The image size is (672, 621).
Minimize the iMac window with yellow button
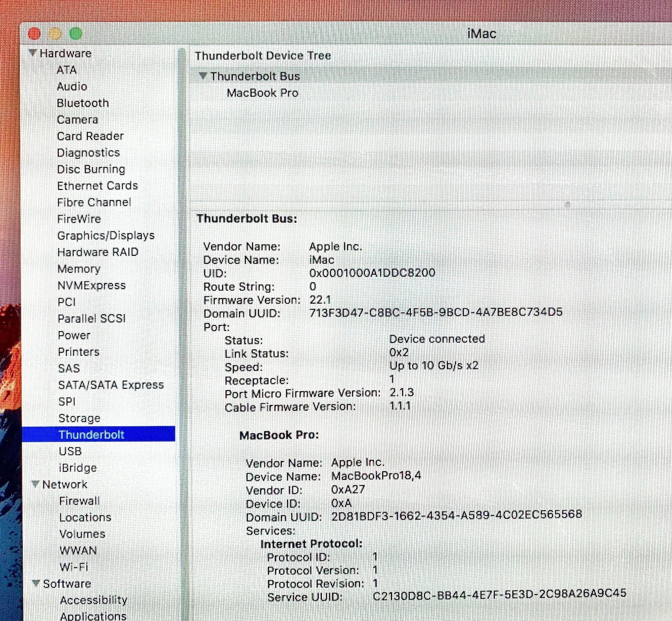(55, 33)
